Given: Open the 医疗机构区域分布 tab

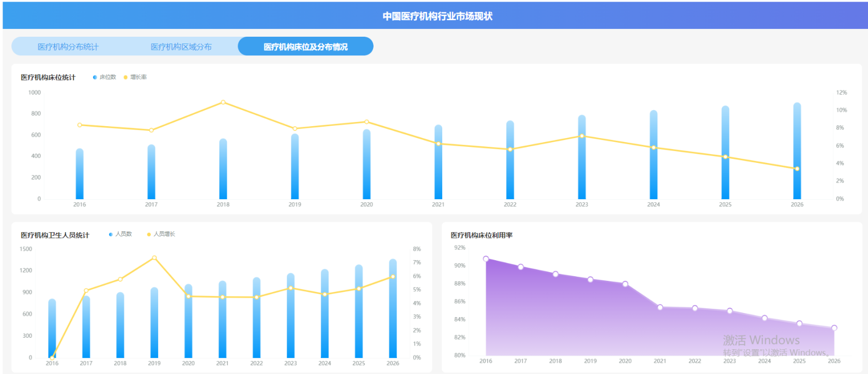Looking at the screenshot, I should click(x=181, y=47).
